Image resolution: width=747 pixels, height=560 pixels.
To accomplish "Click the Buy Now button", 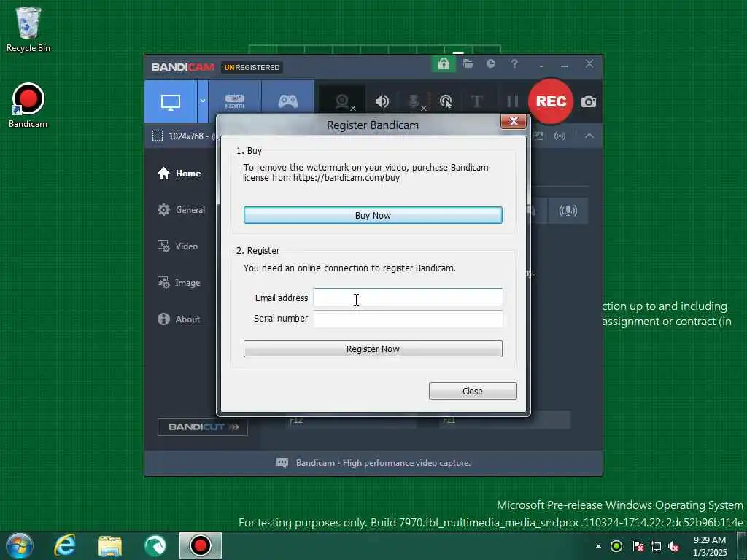I will click(x=373, y=215).
